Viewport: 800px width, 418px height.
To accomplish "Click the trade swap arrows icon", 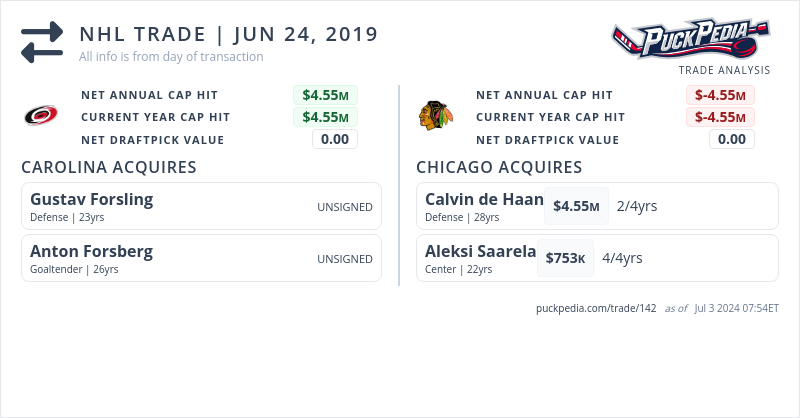I will pyautogui.click(x=42, y=42).
